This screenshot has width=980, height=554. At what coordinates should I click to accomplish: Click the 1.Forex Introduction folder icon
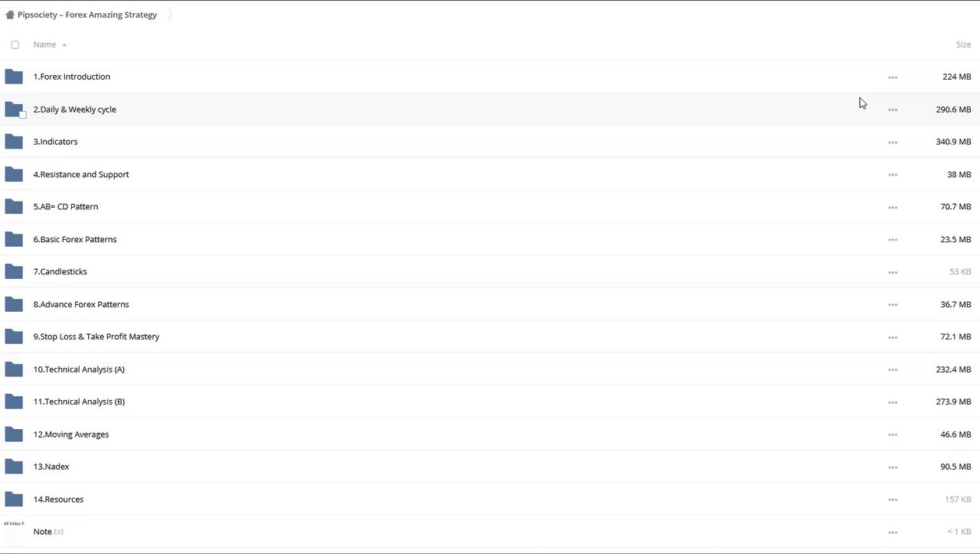click(14, 77)
